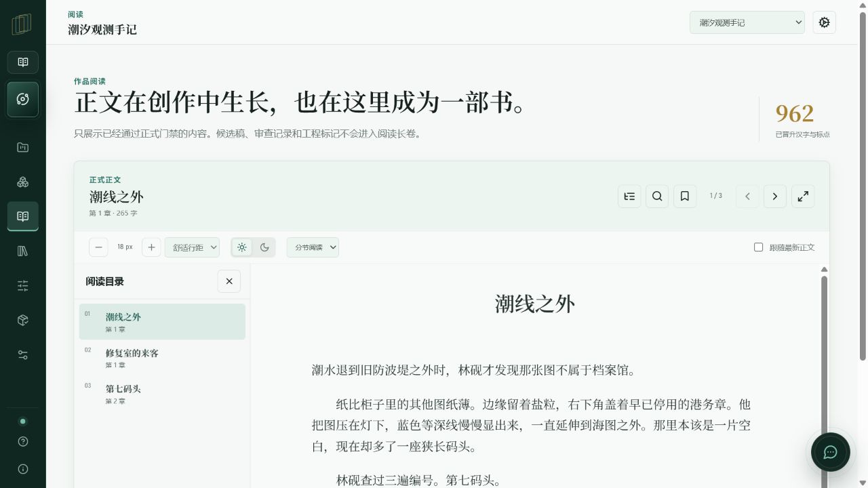868x488 pixels.
Task: Select the highlighted reading book icon in sidebar
Action: [x=23, y=216]
